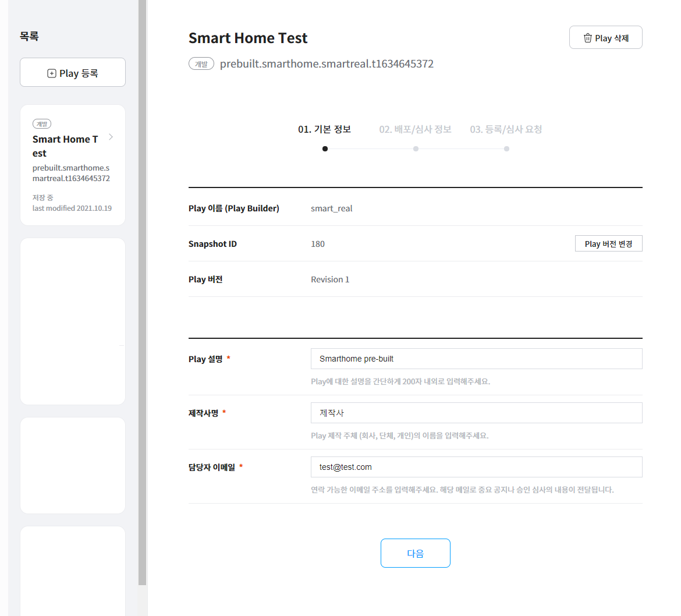Image resolution: width=681 pixels, height=616 pixels.
Task: Click the sidebar list vertical scrollbar
Action: click(142, 291)
